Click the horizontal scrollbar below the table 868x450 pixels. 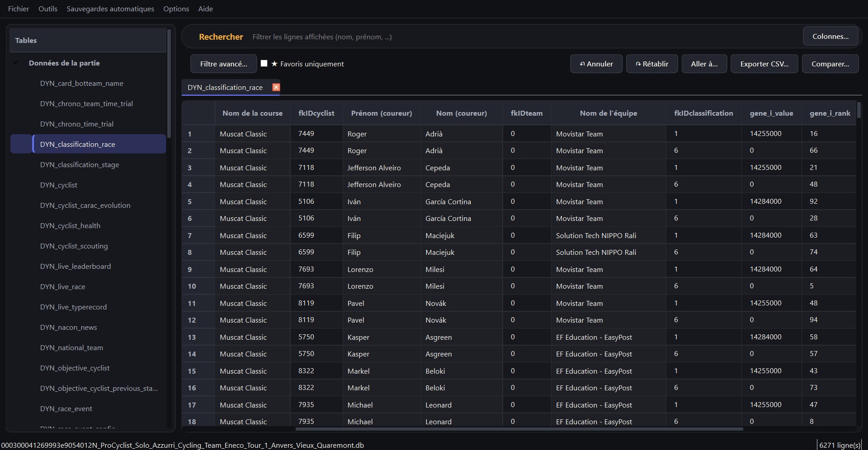tap(519, 429)
